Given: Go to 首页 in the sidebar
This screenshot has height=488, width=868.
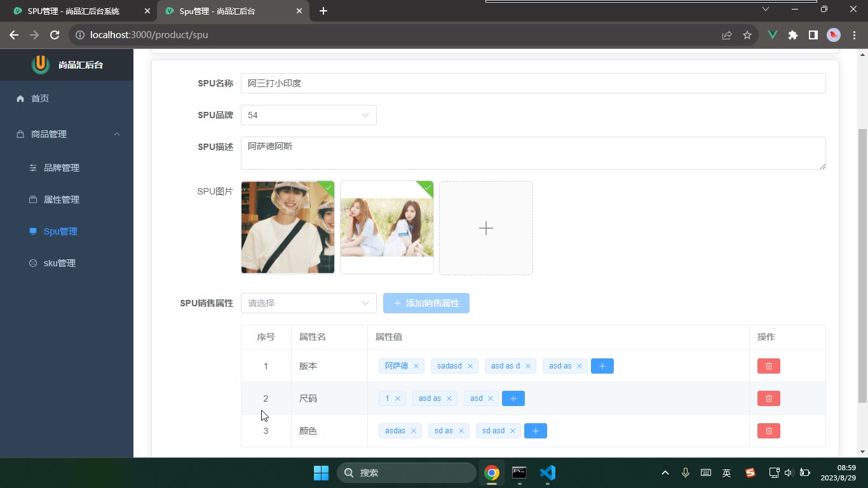Looking at the screenshot, I should (x=67, y=98).
